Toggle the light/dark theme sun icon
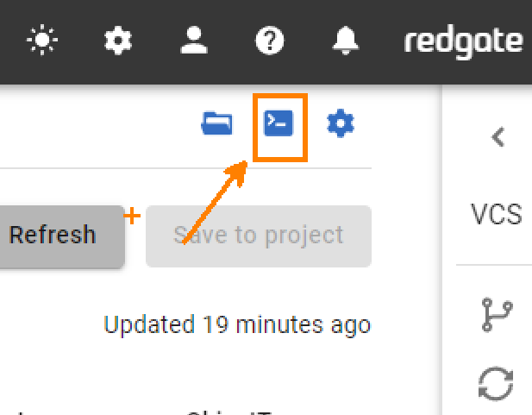 coord(41,41)
